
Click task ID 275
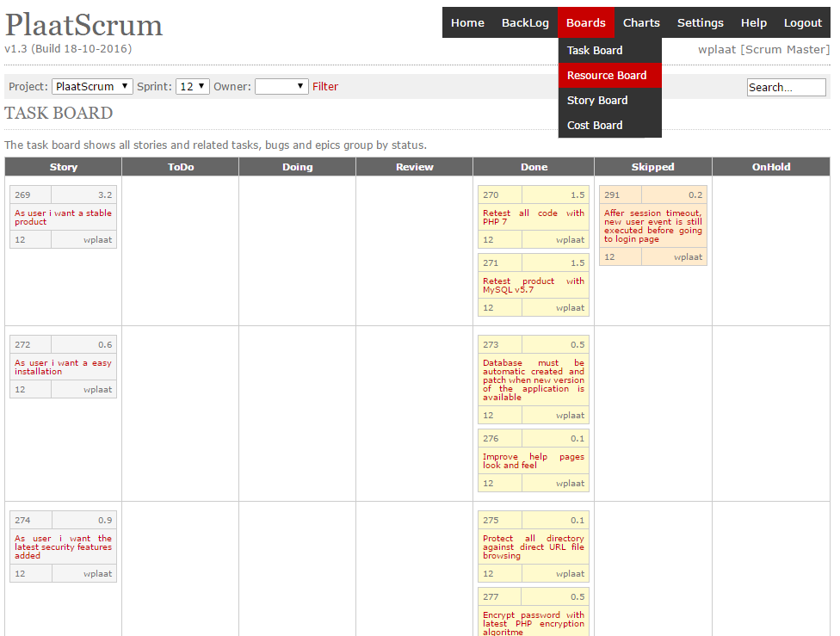tap(491, 521)
